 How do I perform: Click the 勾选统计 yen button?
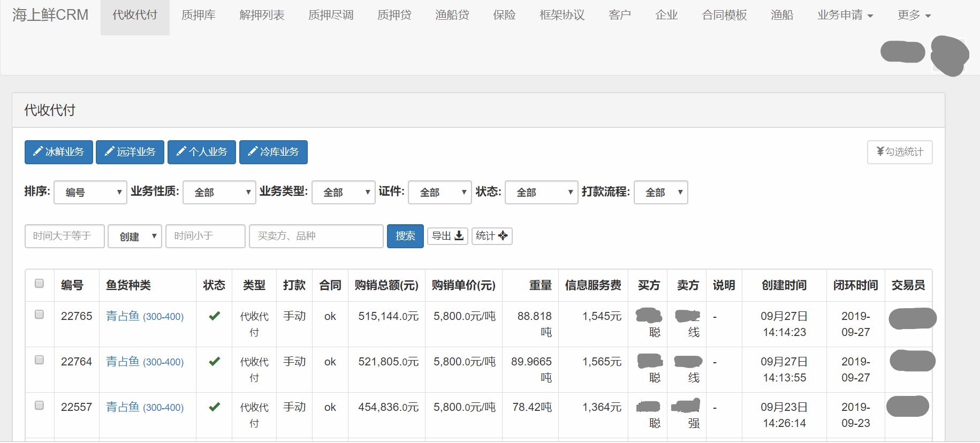click(899, 152)
